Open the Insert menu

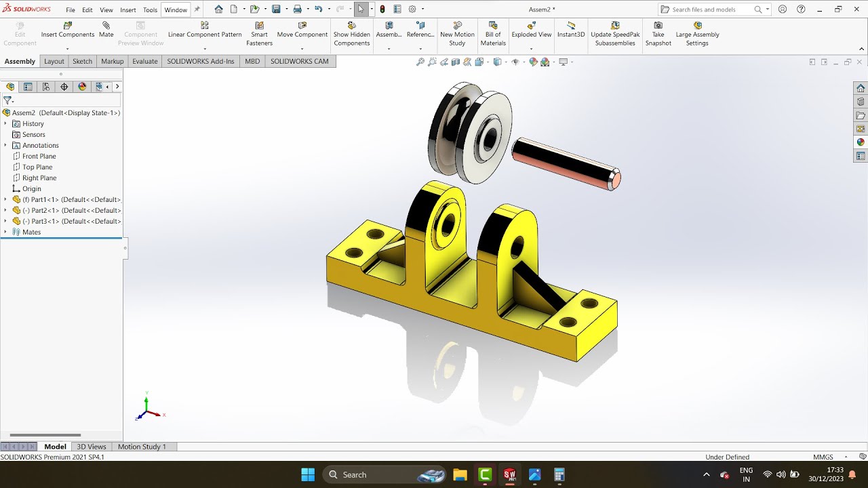point(128,10)
